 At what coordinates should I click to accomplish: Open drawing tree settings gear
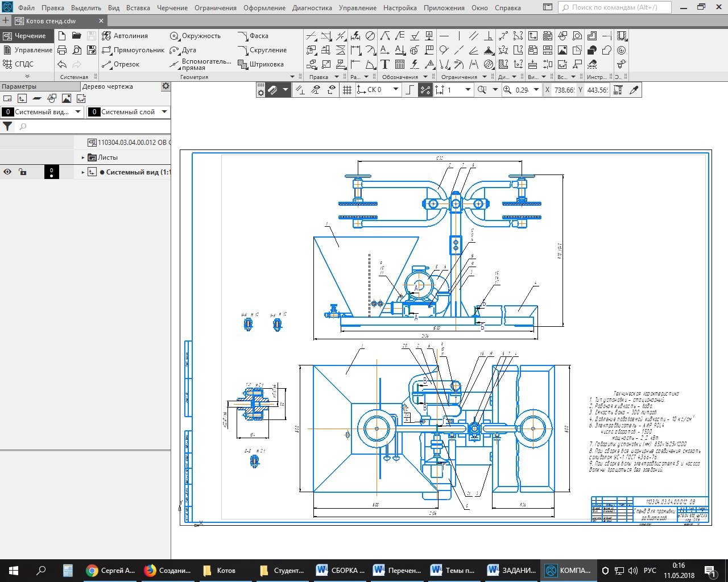(166, 86)
